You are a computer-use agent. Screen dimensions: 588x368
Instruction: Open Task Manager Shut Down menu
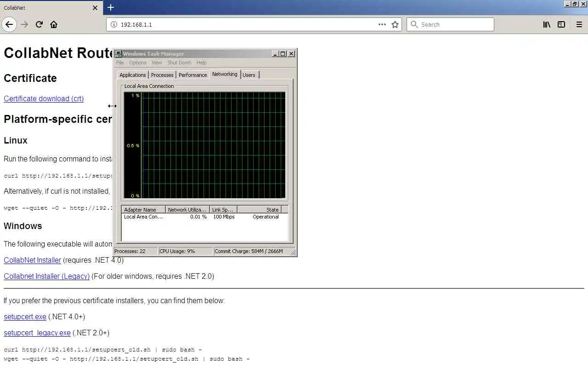click(179, 63)
